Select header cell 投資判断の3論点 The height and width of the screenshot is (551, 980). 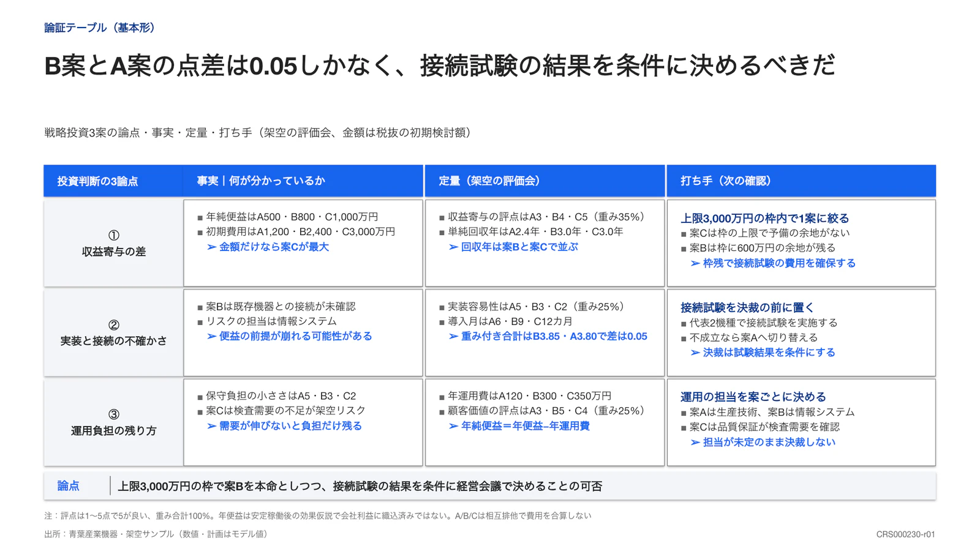[x=113, y=181]
